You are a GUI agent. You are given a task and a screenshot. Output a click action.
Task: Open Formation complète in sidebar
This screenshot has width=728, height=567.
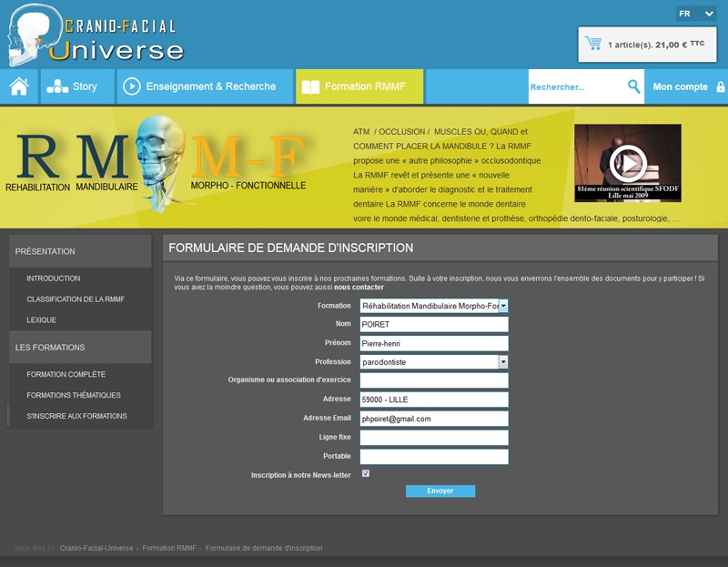[x=66, y=374]
